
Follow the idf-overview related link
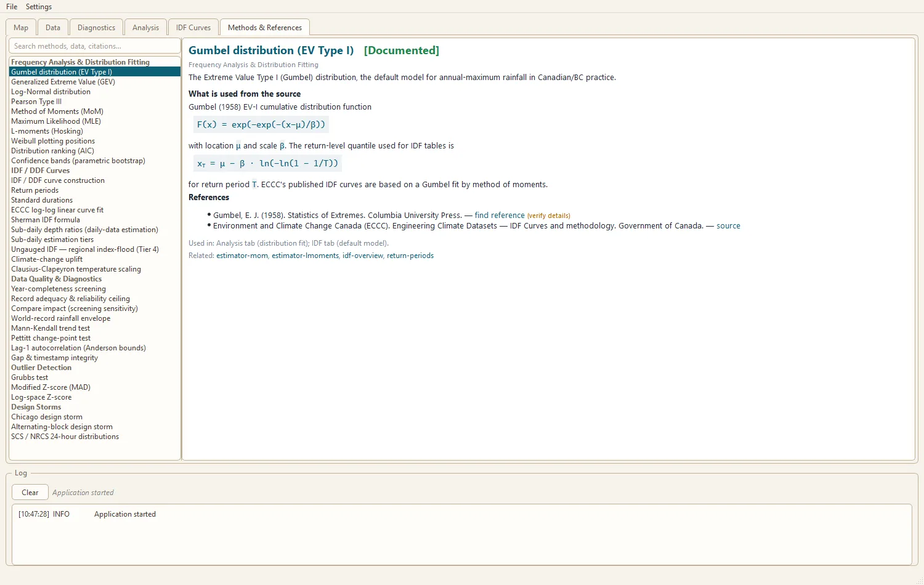click(x=363, y=256)
